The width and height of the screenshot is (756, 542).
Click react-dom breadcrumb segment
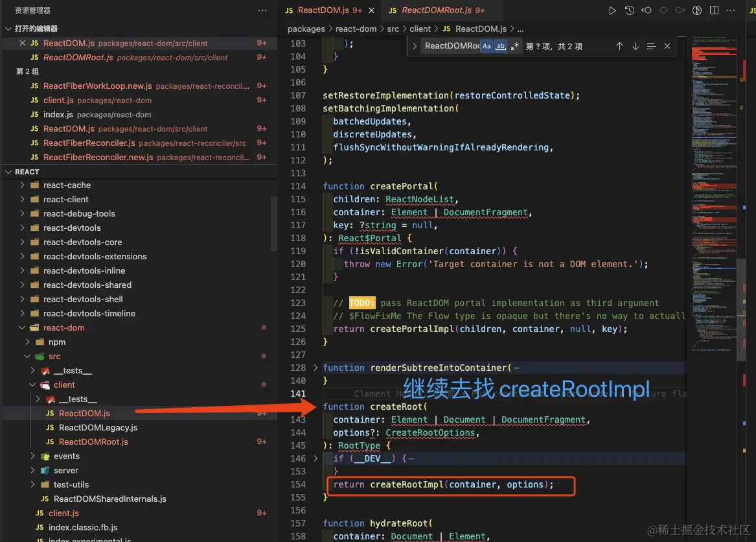tap(356, 29)
